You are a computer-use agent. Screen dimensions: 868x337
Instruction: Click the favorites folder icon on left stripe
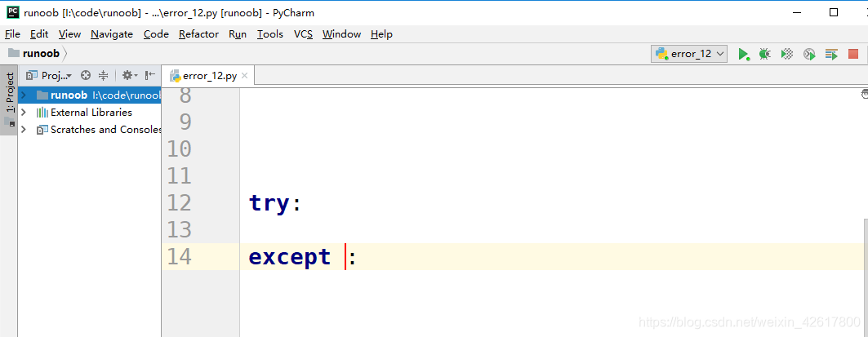pos(10,123)
